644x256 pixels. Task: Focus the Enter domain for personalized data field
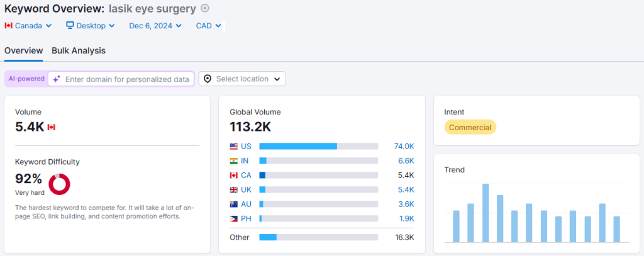point(127,79)
